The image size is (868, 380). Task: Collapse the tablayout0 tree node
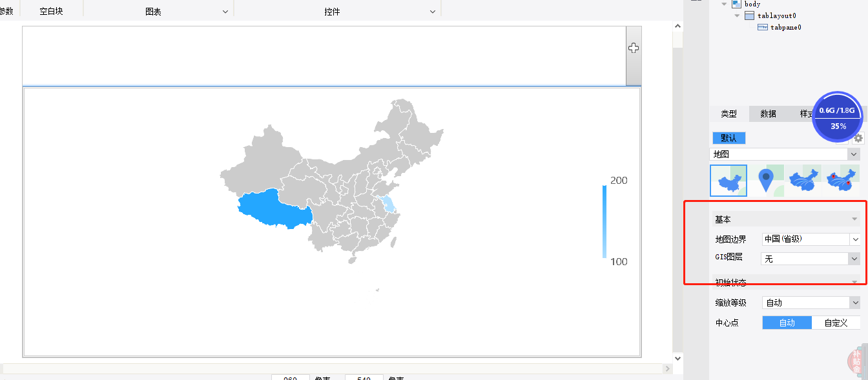pyautogui.click(x=737, y=15)
